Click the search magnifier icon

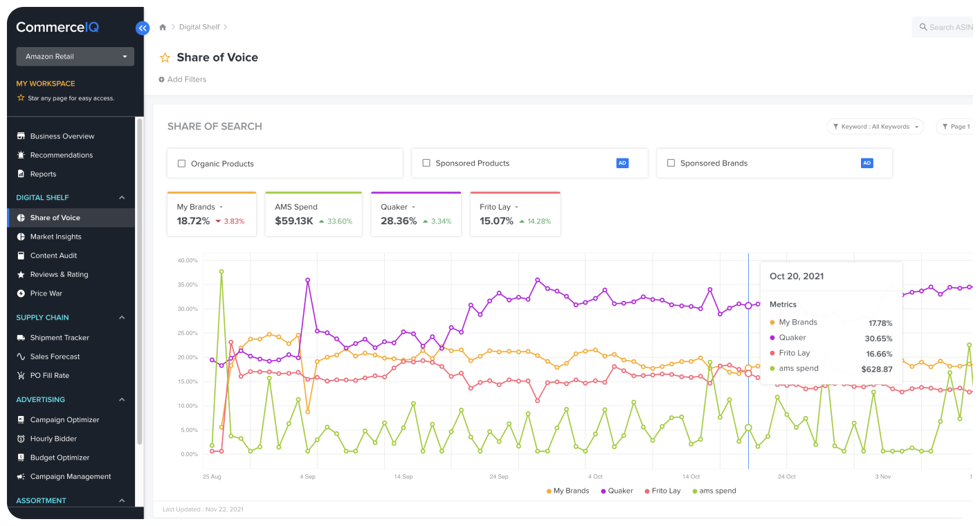923,27
